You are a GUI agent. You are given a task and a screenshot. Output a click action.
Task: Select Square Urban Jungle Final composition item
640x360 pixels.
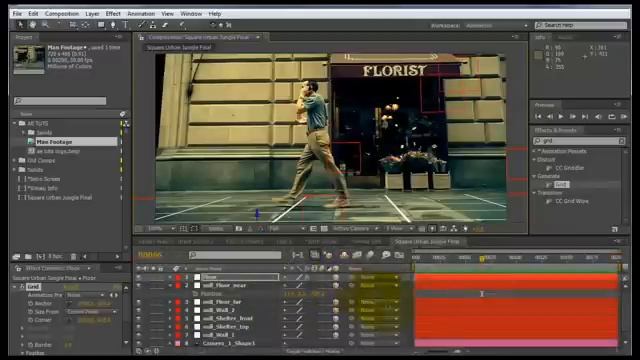pos(60,198)
